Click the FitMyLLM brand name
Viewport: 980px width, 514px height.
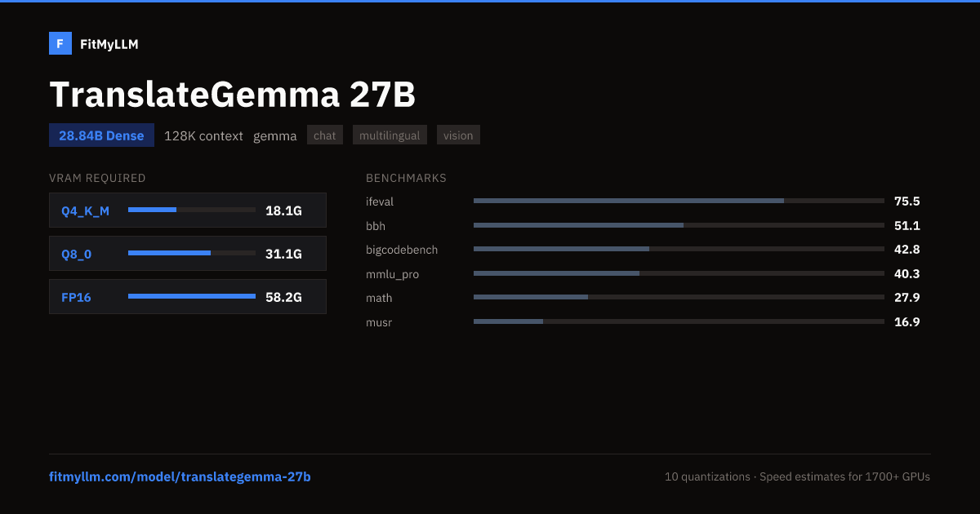(109, 44)
